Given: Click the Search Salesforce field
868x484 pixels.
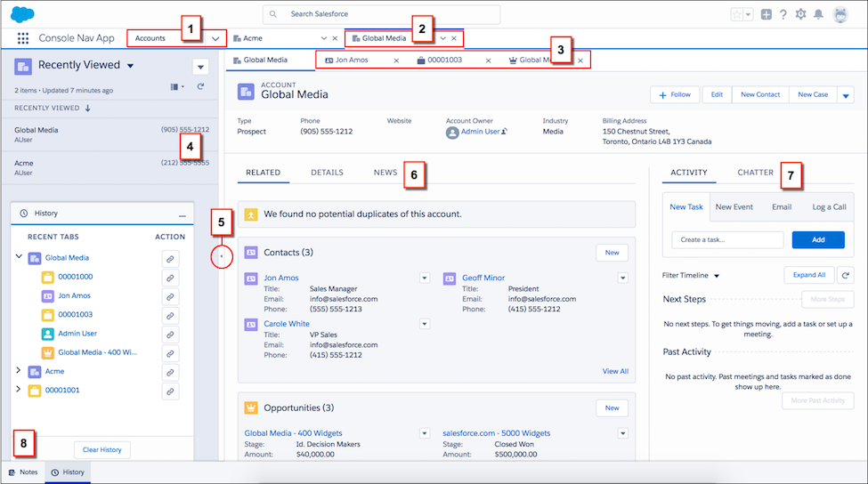Looking at the screenshot, I should 381,14.
